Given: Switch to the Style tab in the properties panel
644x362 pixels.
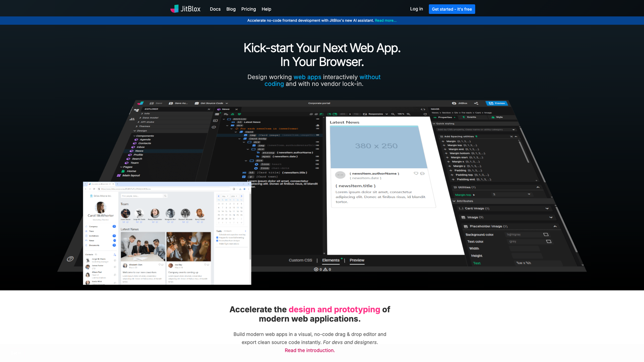Looking at the screenshot, I should click(x=499, y=117).
